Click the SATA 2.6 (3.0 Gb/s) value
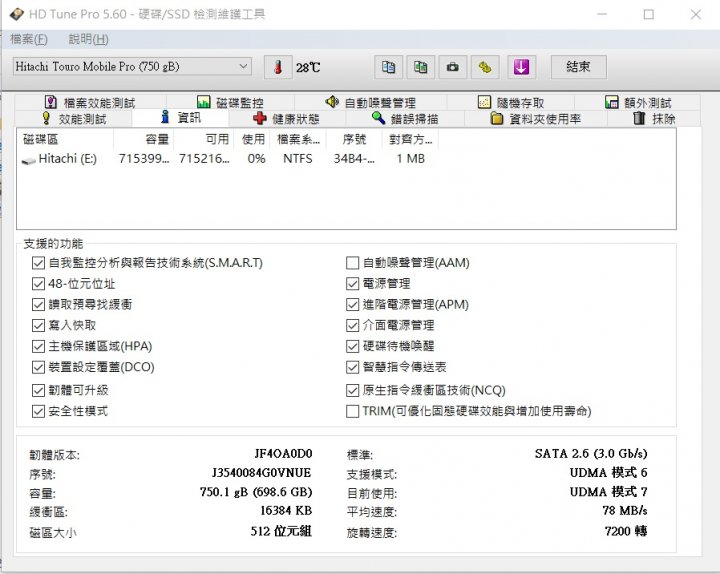This screenshot has width=720, height=574. tap(591, 454)
